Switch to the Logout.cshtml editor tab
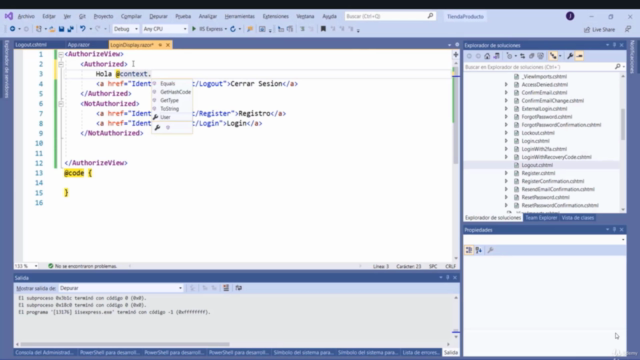Viewport: 640px width, 360px height. click(x=31, y=45)
